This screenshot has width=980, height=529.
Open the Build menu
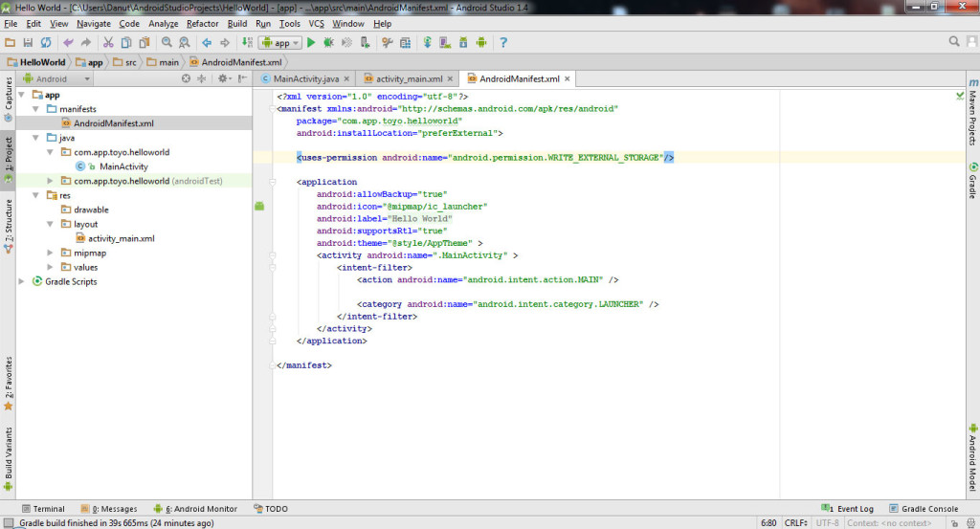(x=237, y=24)
